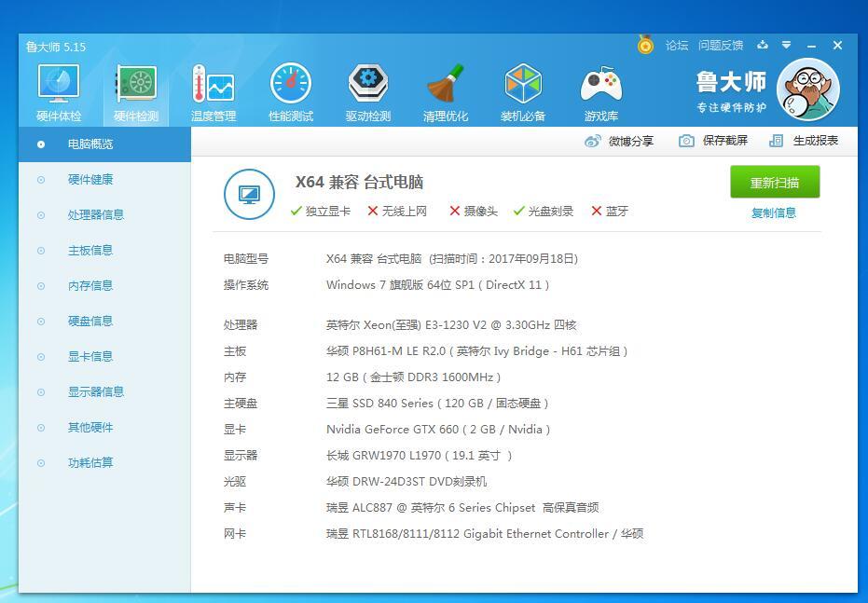
Task: Click the 复制信息 copy info link
Action: (773, 212)
